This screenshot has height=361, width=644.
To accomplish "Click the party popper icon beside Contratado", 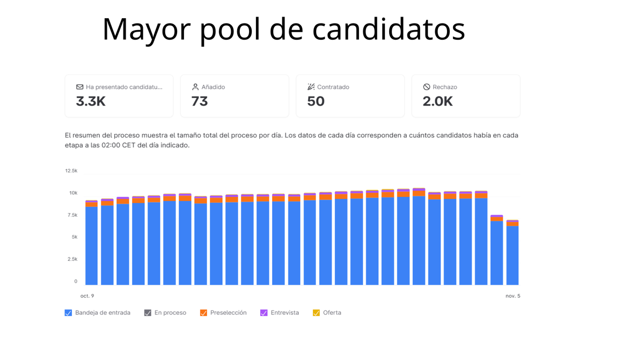I will 311,87.
